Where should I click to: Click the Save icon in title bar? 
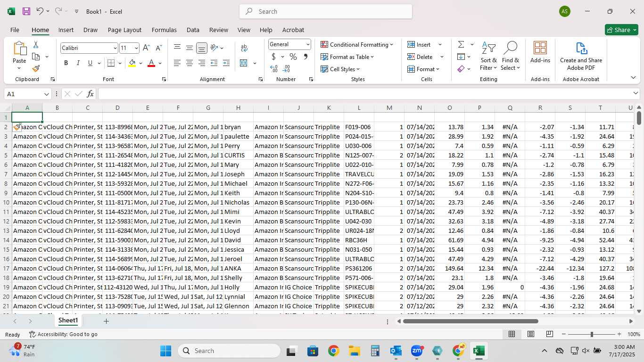tap(26, 11)
